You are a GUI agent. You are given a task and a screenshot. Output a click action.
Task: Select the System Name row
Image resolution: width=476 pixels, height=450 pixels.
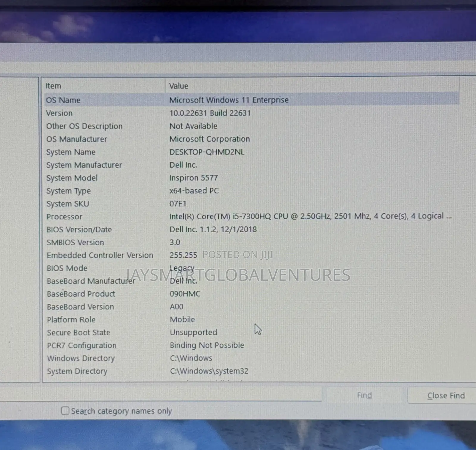tap(252, 152)
